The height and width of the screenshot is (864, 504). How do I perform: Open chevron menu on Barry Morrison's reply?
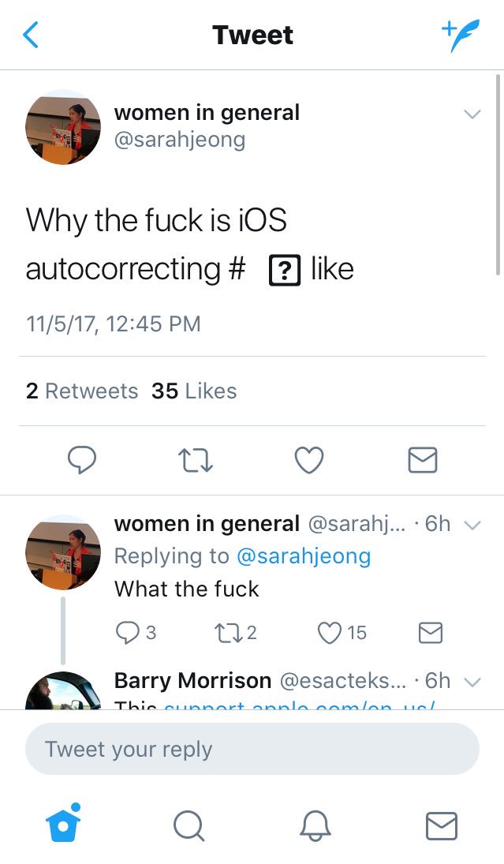click(x=472, y=683)
